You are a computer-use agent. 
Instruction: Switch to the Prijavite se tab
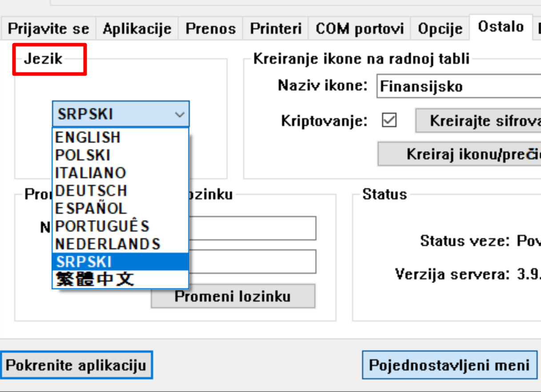(48, 29)
